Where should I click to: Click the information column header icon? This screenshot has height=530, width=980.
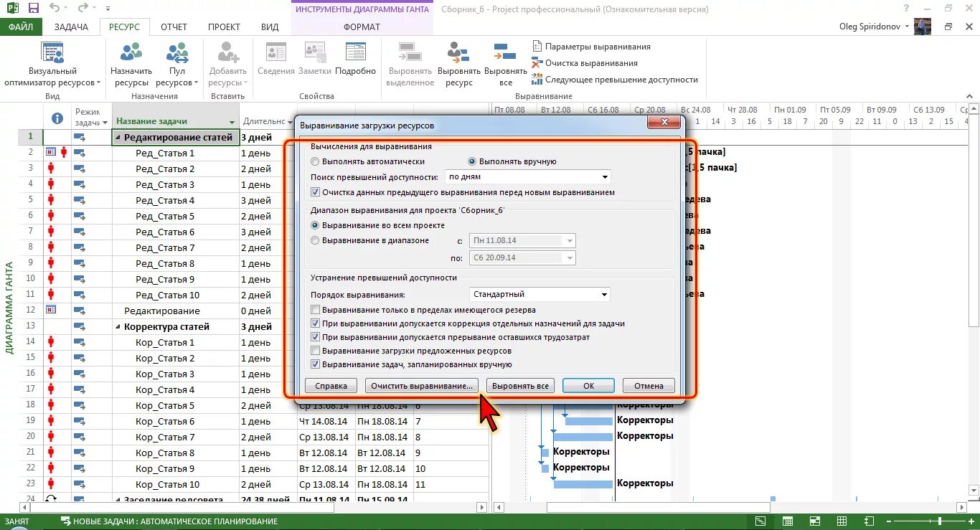(x=57, y=118)
